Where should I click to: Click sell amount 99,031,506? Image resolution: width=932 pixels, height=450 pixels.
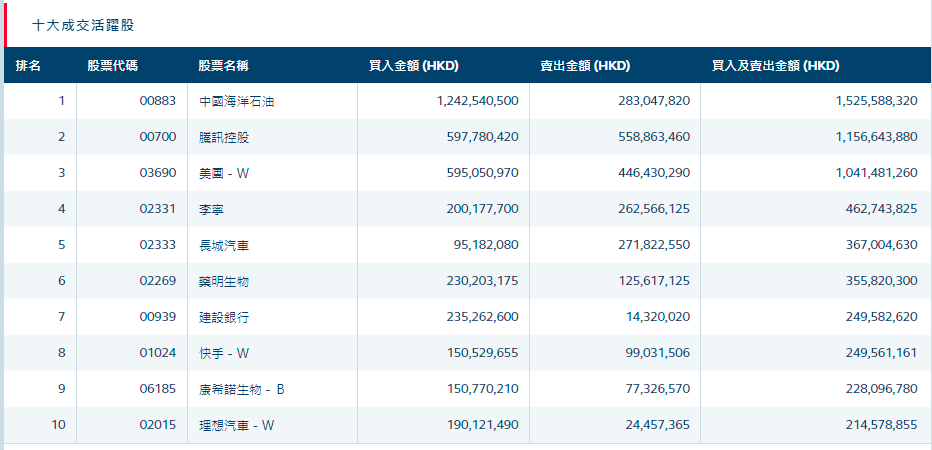pyautogui.click(x=657, y=353)
